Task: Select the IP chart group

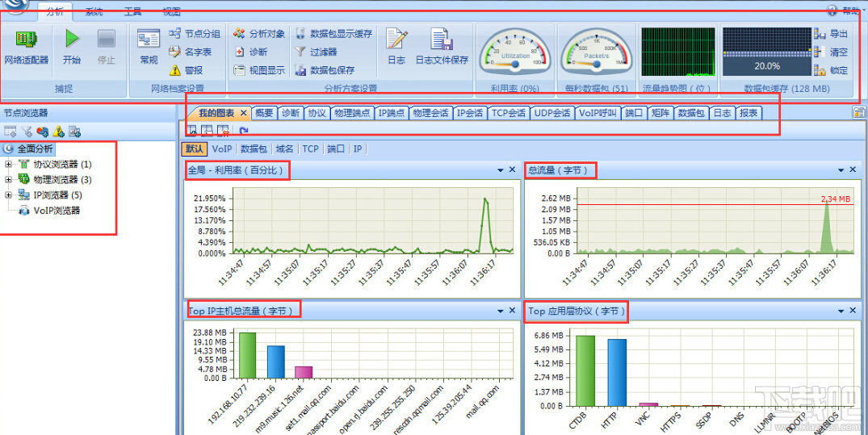Action: click(x=358, y=148)
